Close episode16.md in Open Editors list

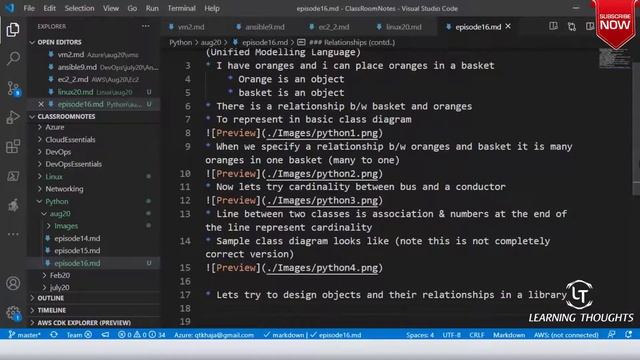41,104
